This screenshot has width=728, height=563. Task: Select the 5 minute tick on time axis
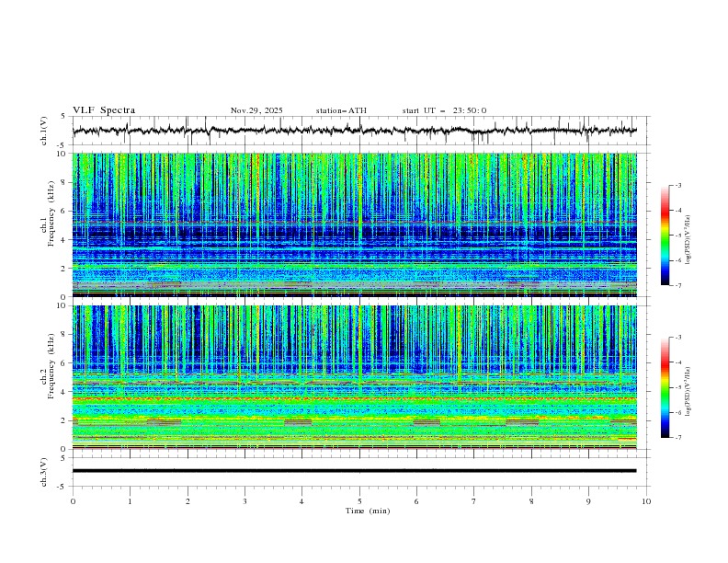tap(359, 501)
